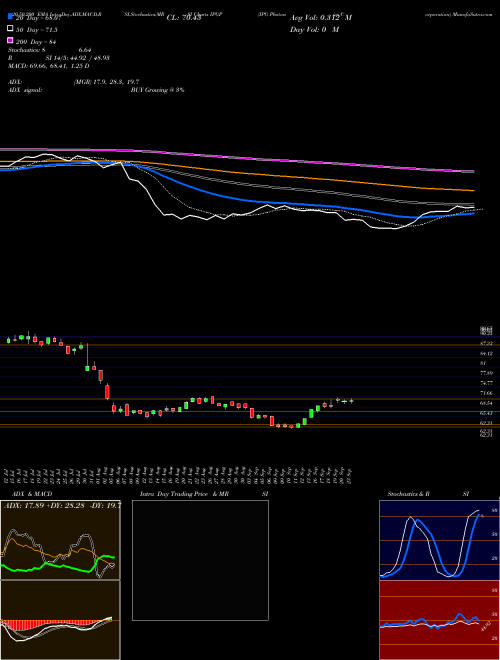Screen dimensions: 500x660
Task: Click the 74.77 price axis label
Action: tap(487, 383)
